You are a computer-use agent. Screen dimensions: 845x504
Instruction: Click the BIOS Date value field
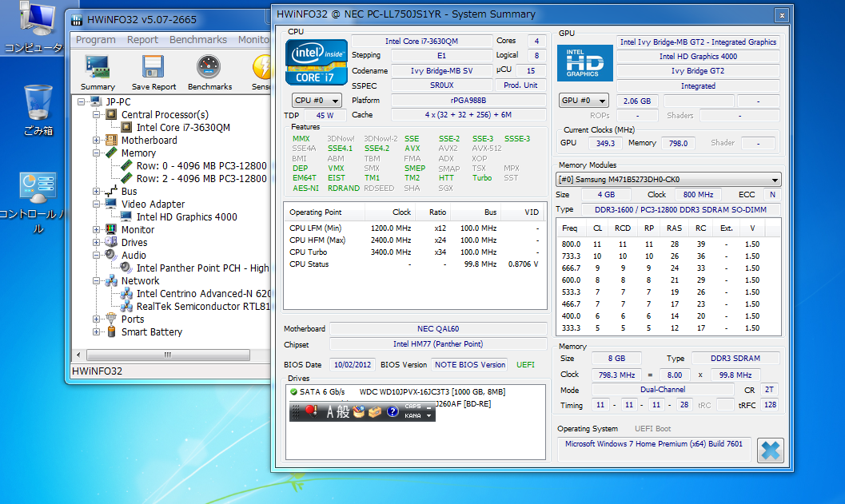point(353,364)
